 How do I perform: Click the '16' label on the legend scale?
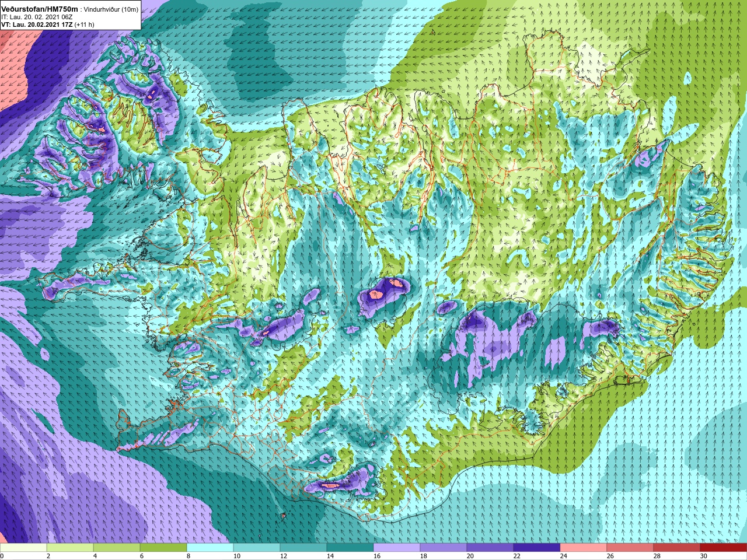377,556
